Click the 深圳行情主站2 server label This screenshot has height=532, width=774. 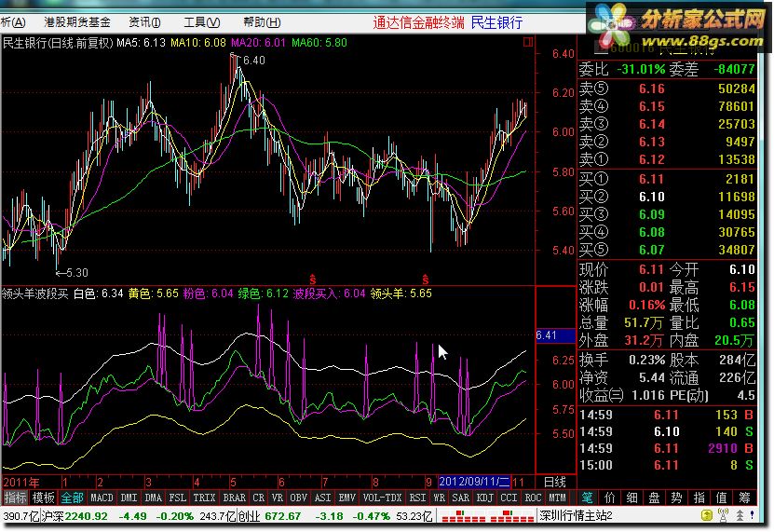coord(576,516)
